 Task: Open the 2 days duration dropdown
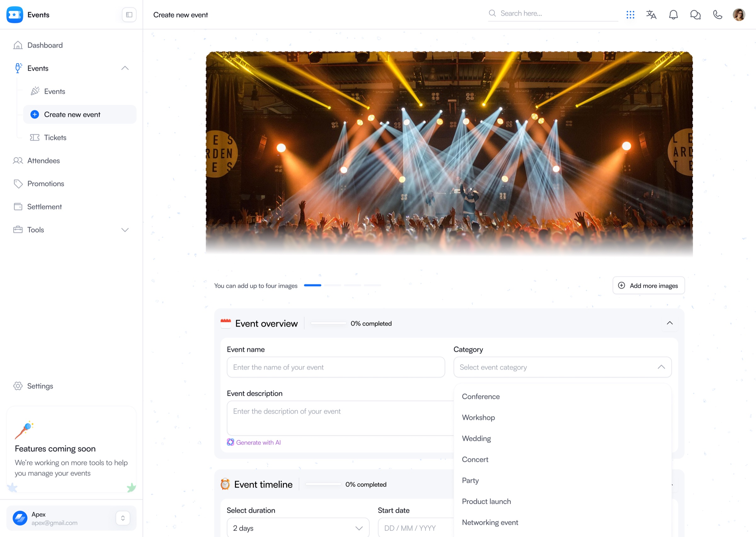click(298, 528)
